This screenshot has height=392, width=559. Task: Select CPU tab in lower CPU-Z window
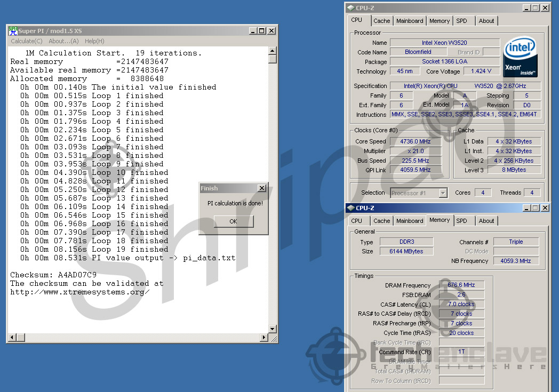356,221
